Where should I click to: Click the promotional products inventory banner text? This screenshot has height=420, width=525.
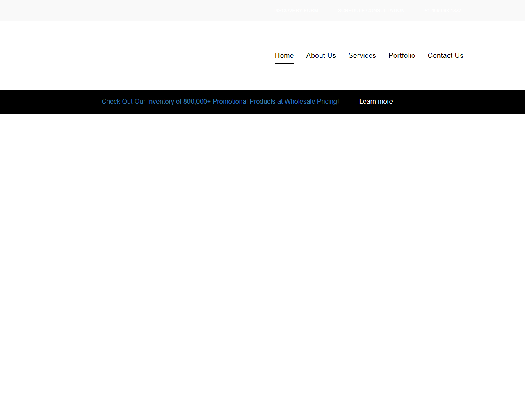coord(220,102)
